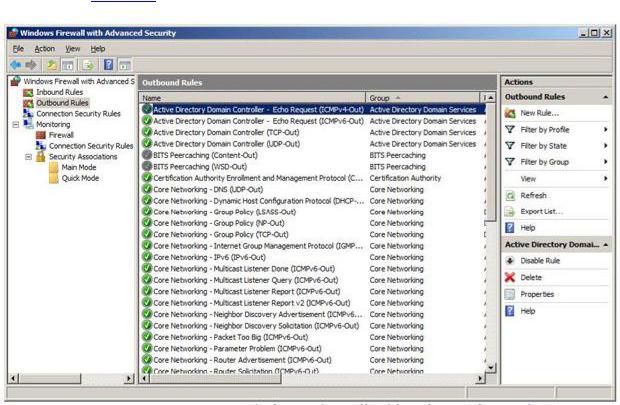Collapse the Security Associations node

(28, 157)
